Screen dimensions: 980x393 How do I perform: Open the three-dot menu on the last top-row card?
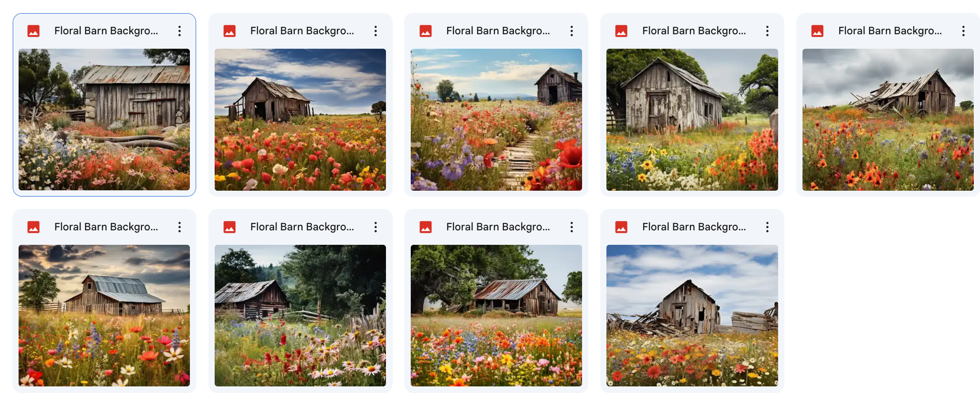pyautogui.click(x=963, y=31)
